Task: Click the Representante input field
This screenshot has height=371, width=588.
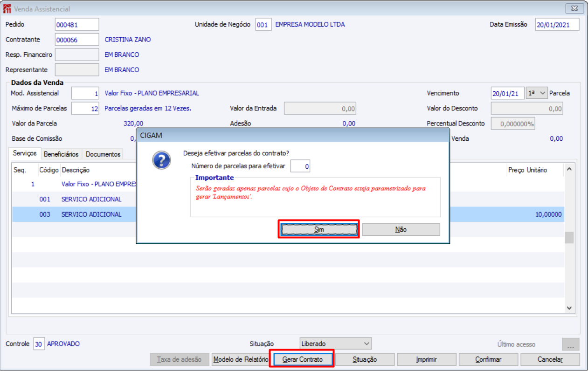Action: tap(77, 70)
